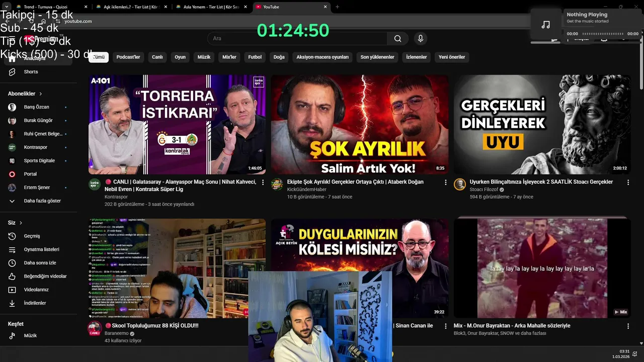The image size is (644, 362).
Task: Open a new browser tab
Action: tap(337, 7)
